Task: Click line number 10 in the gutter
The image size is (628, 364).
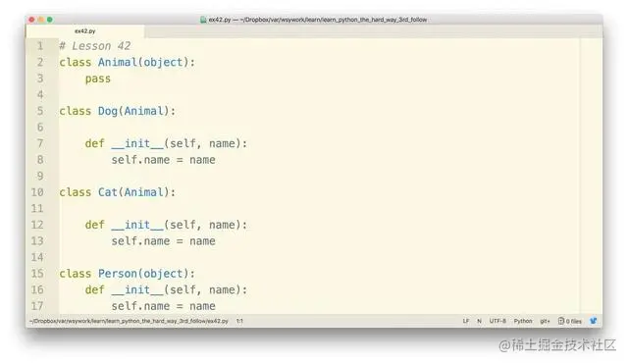Action: click(37, 192)
